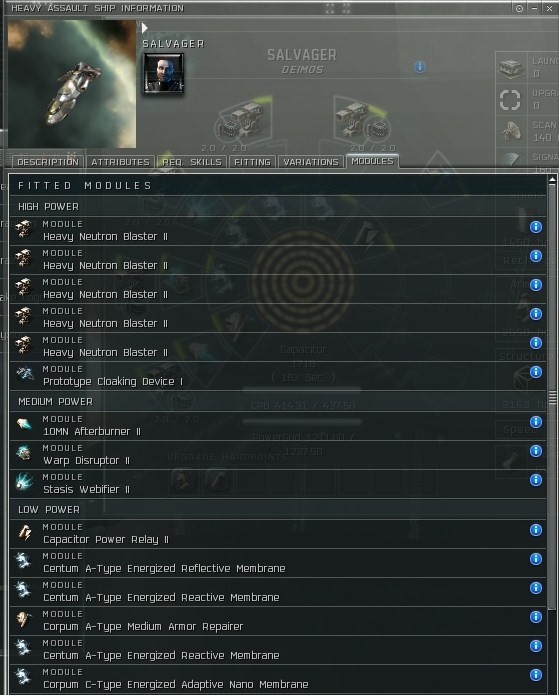The width and height of the screenshot is (559, 695).
Task: Show info for Warp Disruptor II
Action: tap(536, 451)
